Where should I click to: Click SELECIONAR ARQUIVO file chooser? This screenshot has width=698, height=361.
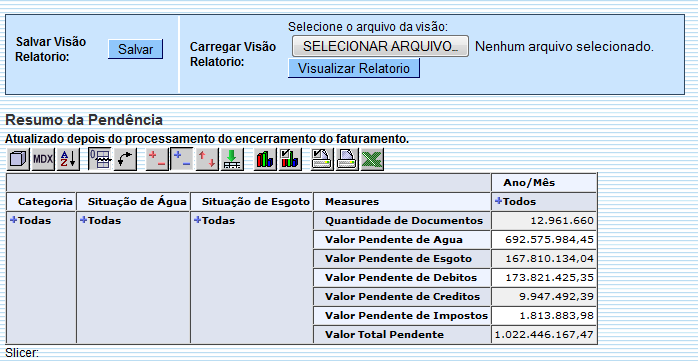(x=380, y=46)
